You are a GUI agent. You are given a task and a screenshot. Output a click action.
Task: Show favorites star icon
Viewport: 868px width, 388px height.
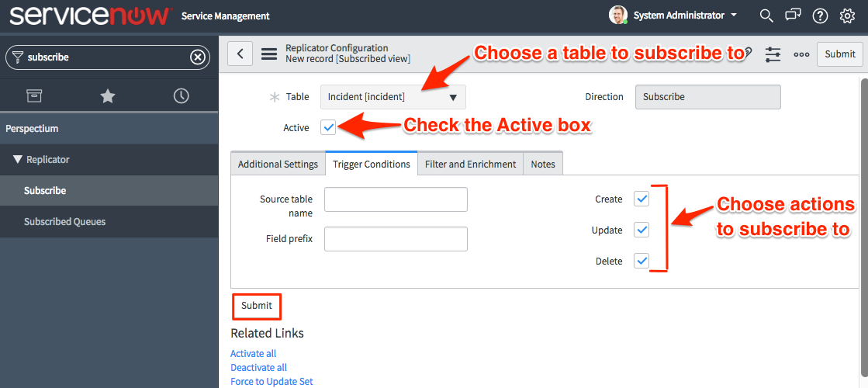[107, 96]
